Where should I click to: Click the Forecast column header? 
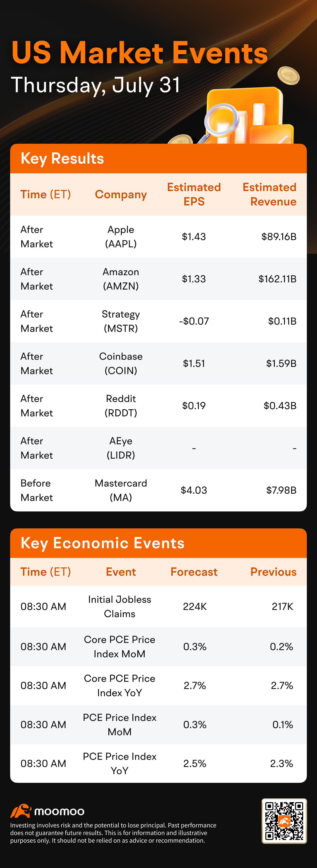tap(194, 572)
